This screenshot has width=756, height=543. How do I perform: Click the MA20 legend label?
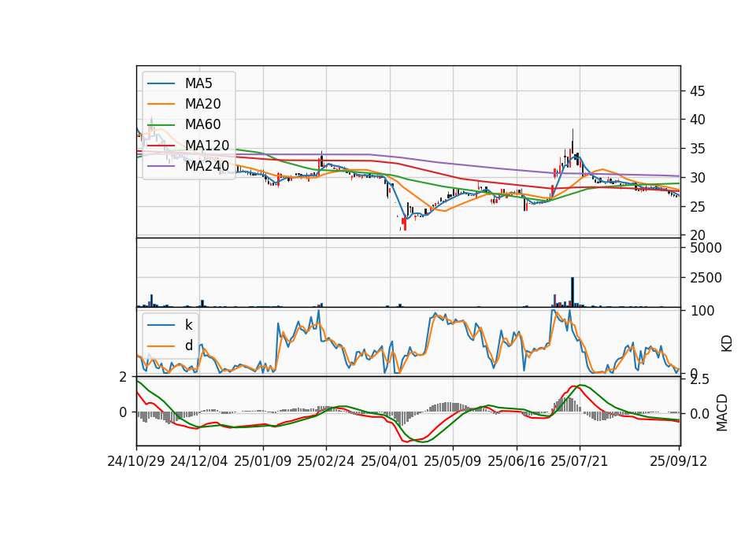[x=202, y=104]
